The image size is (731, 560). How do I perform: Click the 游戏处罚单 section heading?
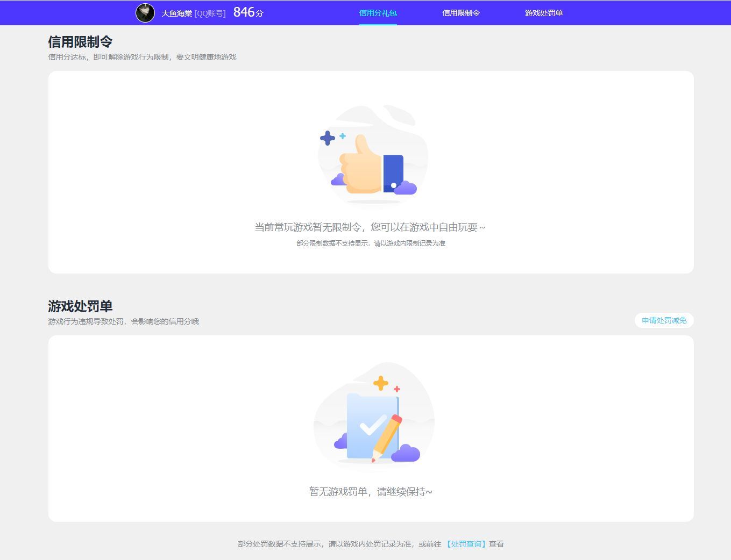[x=80, y=306]
